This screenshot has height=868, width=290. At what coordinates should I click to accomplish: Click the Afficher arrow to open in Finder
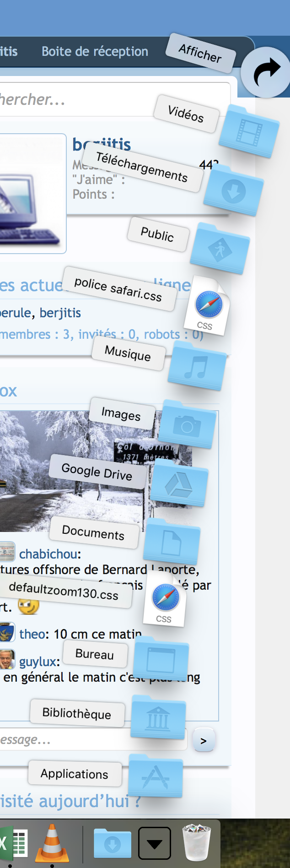(x=266, y=72)
